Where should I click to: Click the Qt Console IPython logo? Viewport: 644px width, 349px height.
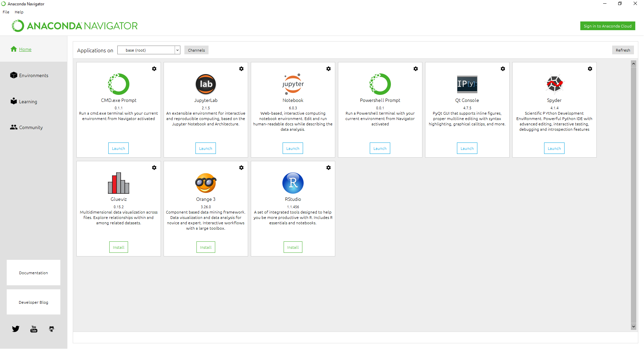(467, 84)
